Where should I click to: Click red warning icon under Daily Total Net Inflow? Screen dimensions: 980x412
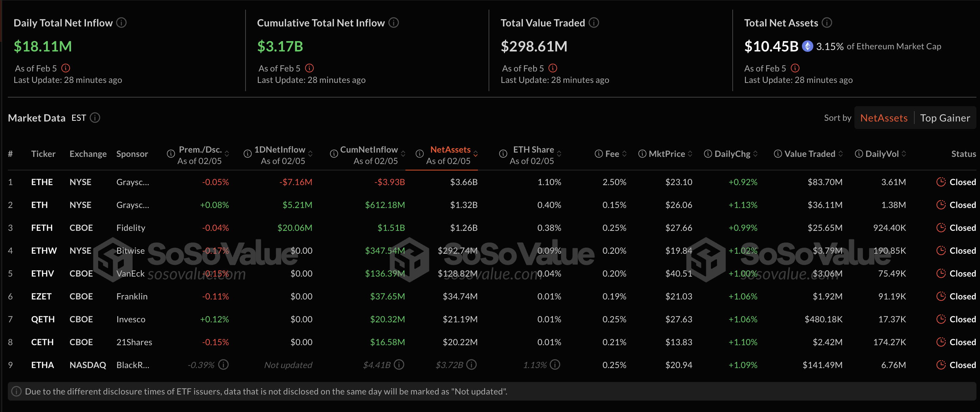click(x=66, y=68)
